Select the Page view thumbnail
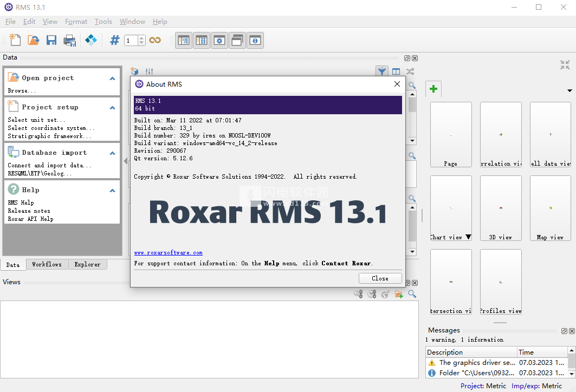 451,135
